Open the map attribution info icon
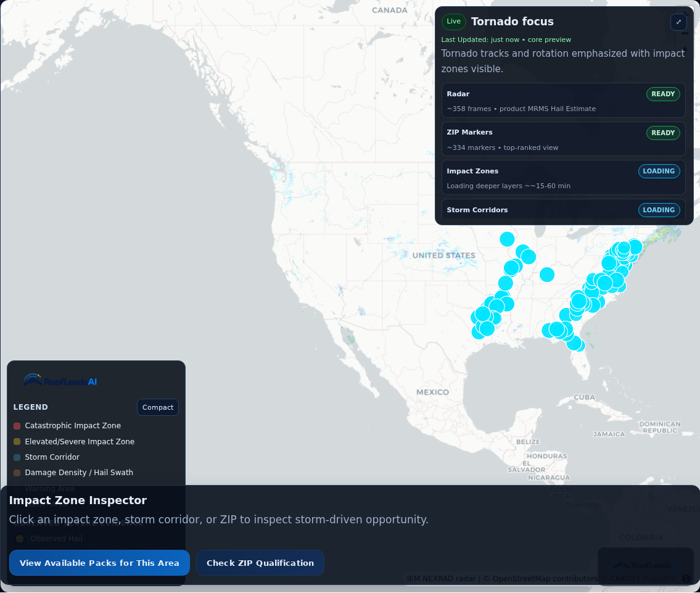The height and width of the screenshot is (593, 700). [x=686, y=579]
